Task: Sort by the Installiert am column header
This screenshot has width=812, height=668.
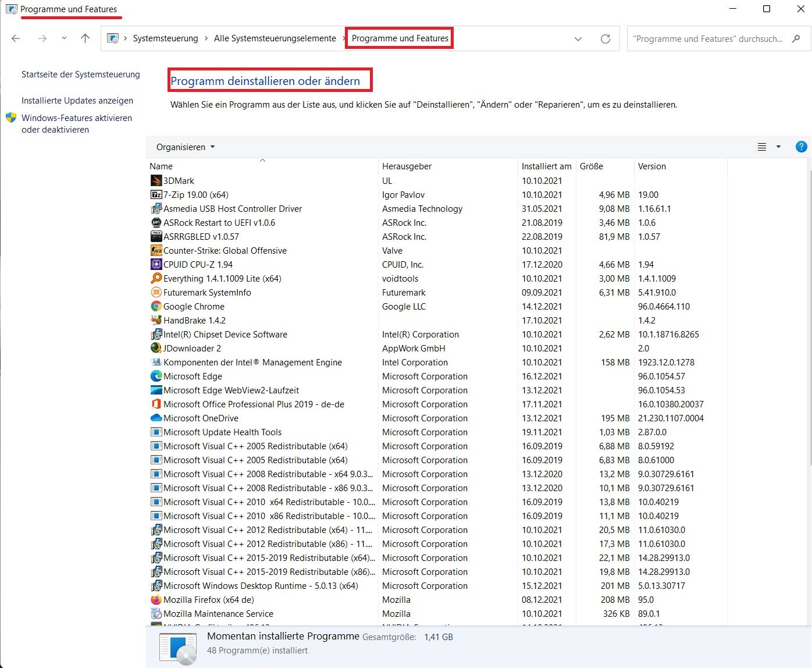Action: pyautogui.click(x=547, y=166)
